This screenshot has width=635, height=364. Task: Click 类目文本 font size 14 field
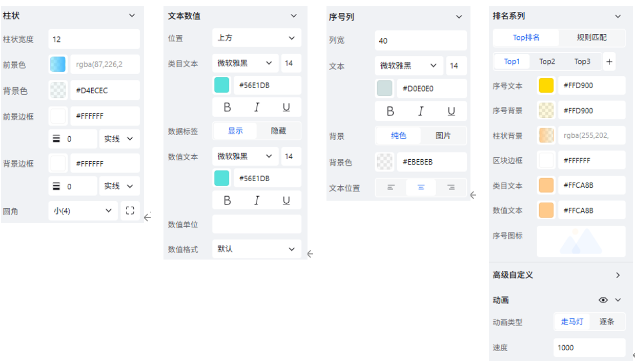click(291, 63)
